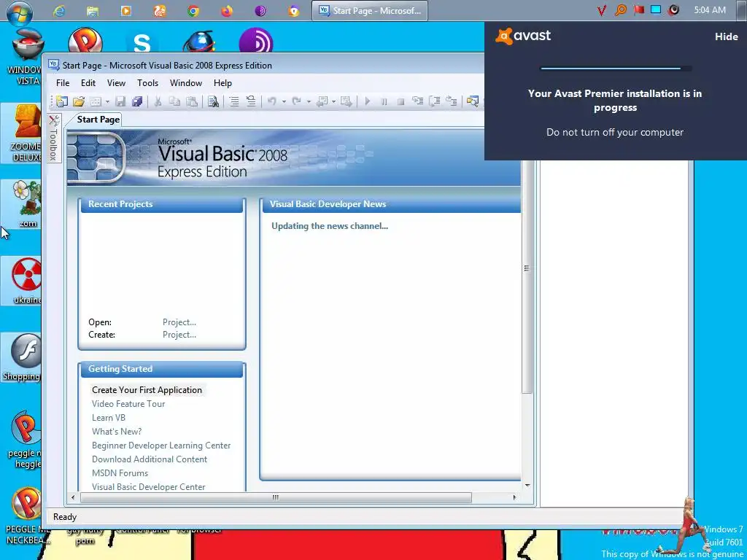
Task: Click the Start Debugging play icon
Action: pos(368,101)
